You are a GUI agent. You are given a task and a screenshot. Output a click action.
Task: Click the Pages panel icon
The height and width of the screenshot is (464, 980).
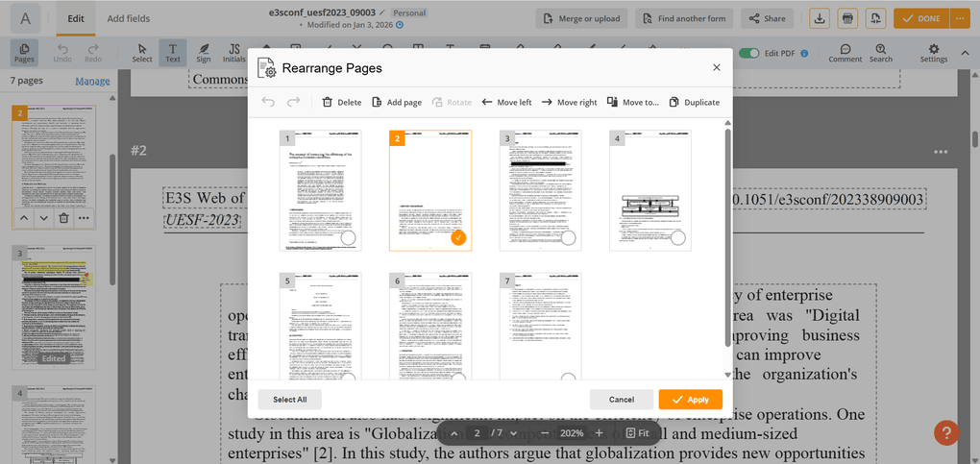coord(24,53)
